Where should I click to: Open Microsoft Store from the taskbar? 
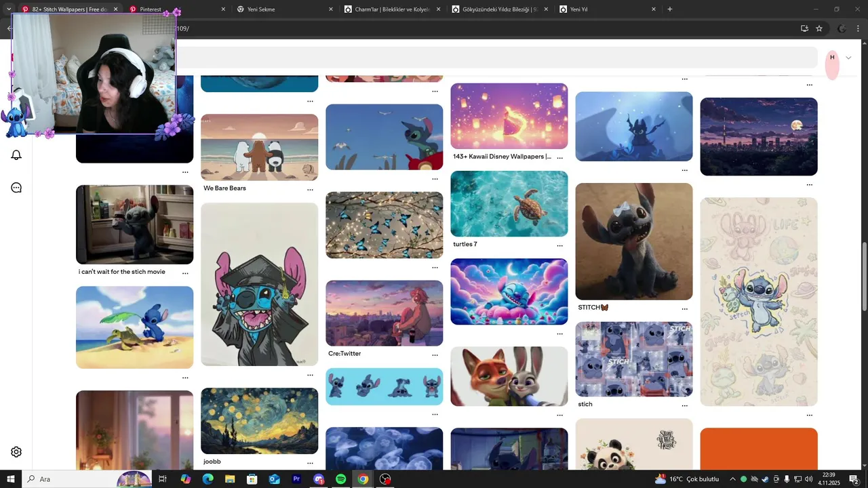[x=252, y=479]
